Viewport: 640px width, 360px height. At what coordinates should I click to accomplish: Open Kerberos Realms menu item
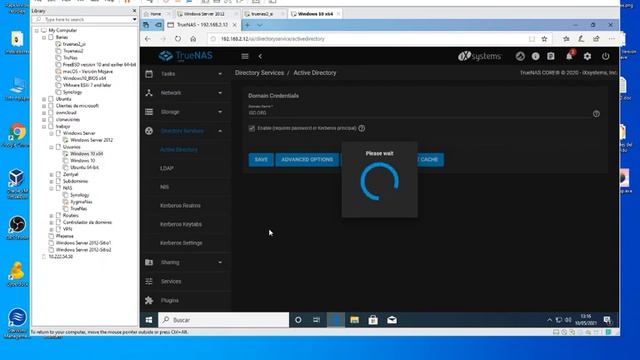[180, 206]
